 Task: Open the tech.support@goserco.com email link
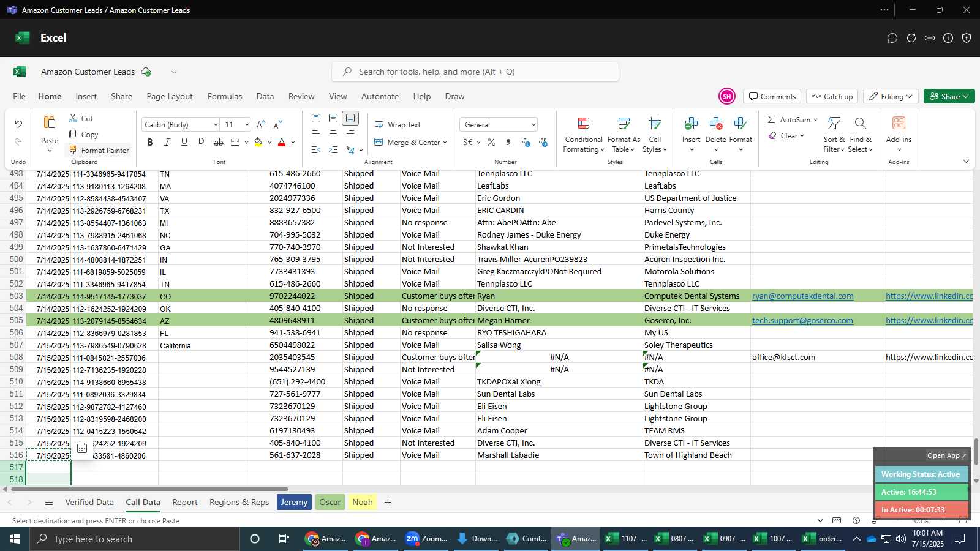pyautogui.click(x=802, y=320)
